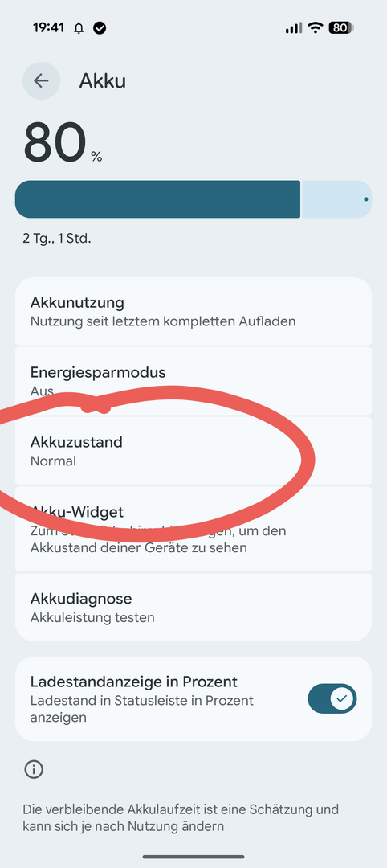387x868 pixels.
Task: Tap the light unfilled part of battery bar
Action: [x=336, y=199]
